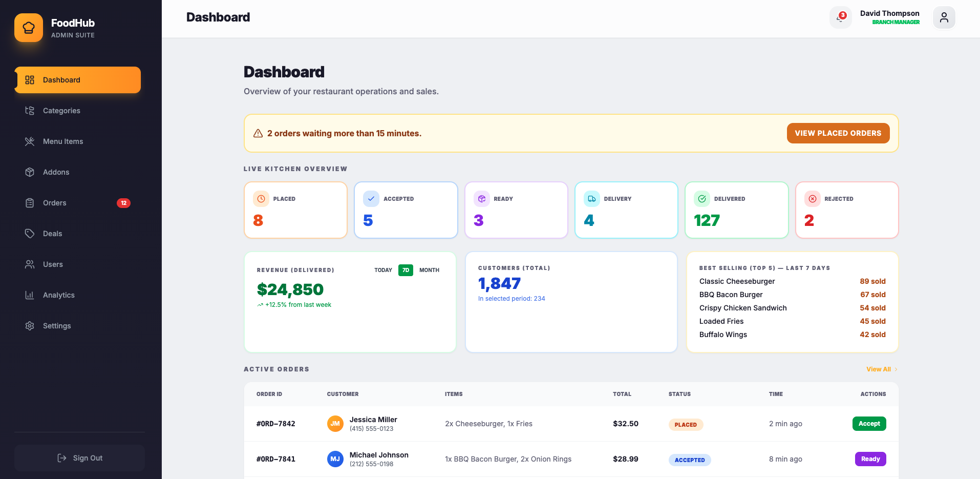Click order ID #ORD-7841
Image resolution: width=980 pixels, height=479 pixels.
[x=276, y=459]
